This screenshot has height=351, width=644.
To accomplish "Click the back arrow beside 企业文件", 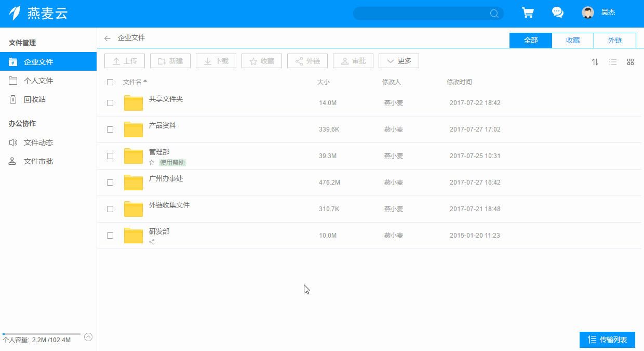I will [x=108, y=38].
